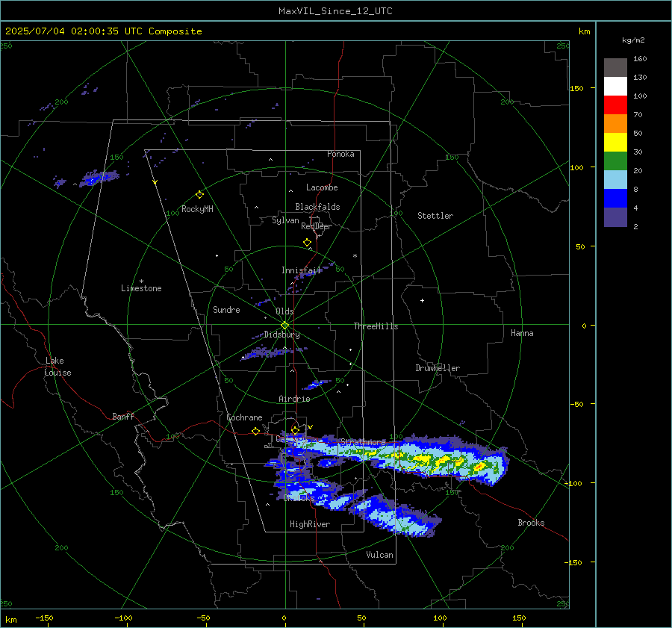Click the RedDeer city label
672x628 pixels.
coord(317,226)
